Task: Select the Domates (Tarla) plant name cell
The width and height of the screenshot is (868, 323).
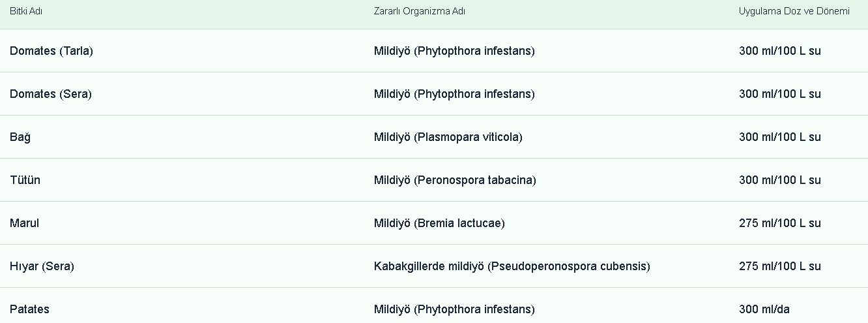Action: click(x=51, y=51)
